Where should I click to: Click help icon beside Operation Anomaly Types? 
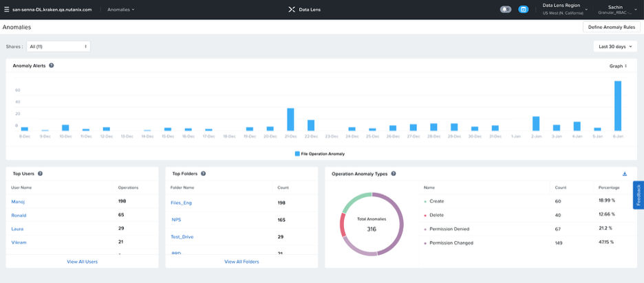pyautogui.click(x=393, y=174)
